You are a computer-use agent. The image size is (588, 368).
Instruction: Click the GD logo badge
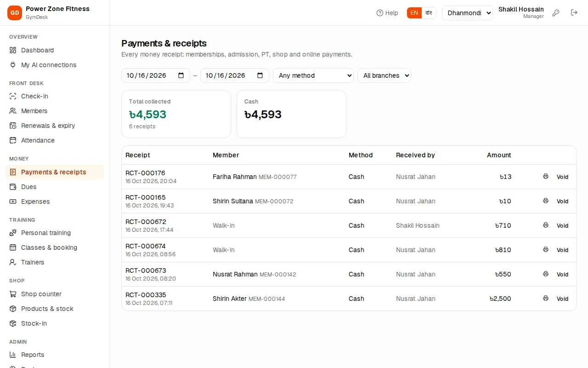pos(15,13)
